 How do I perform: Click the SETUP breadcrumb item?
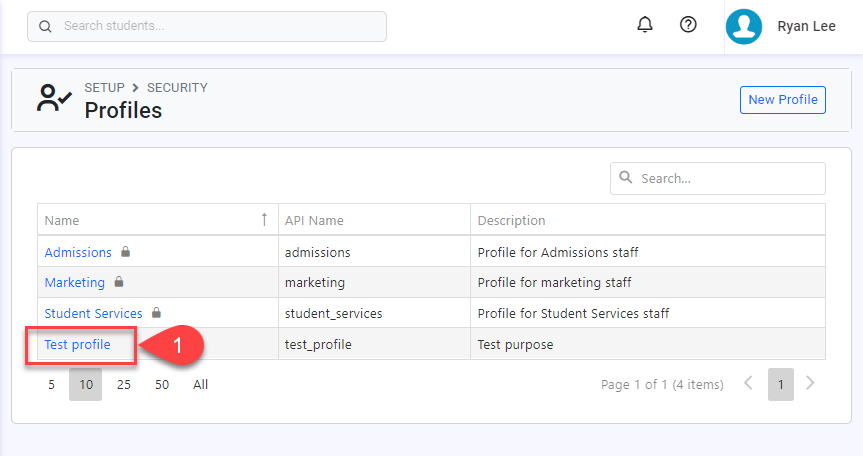pyautogui.click(x=104, y=88)
